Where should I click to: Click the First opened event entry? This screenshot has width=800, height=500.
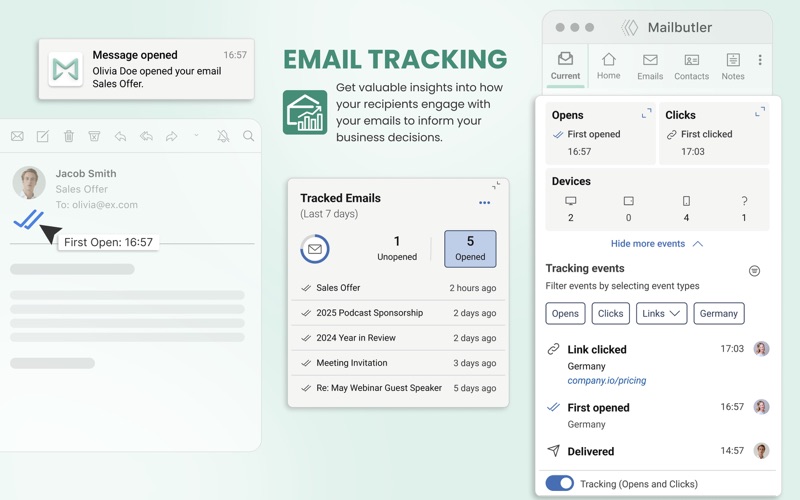657,415
